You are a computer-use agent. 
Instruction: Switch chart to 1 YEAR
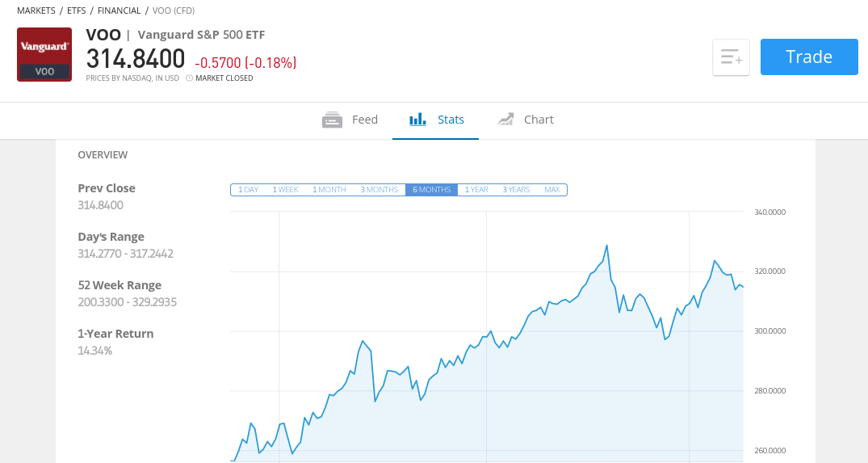[x=476, y=189]
